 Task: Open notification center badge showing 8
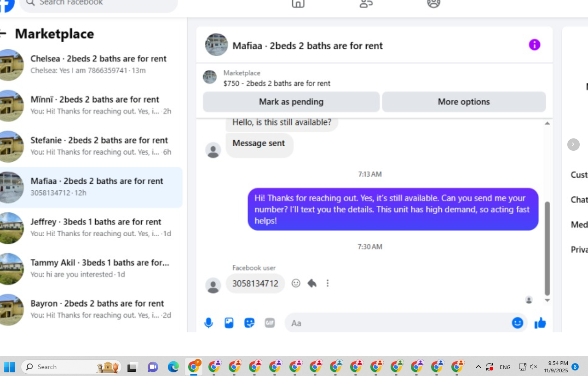coord(575,367)
